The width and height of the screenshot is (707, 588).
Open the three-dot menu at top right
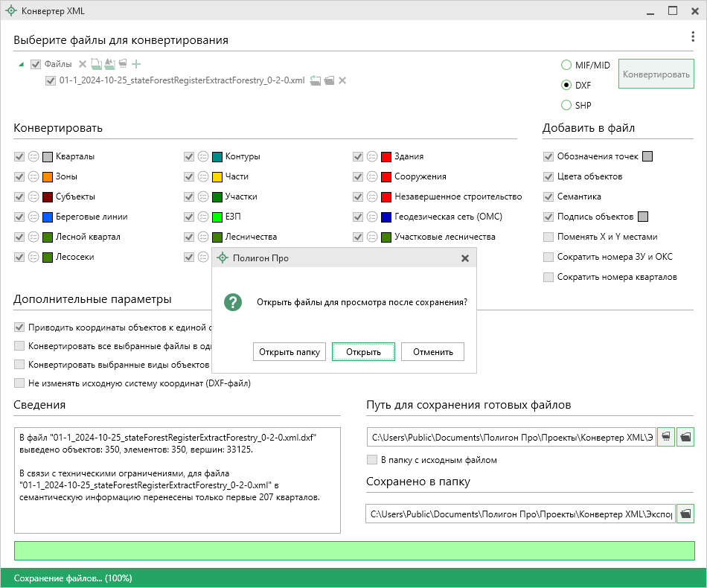click(x=693, y=37)
